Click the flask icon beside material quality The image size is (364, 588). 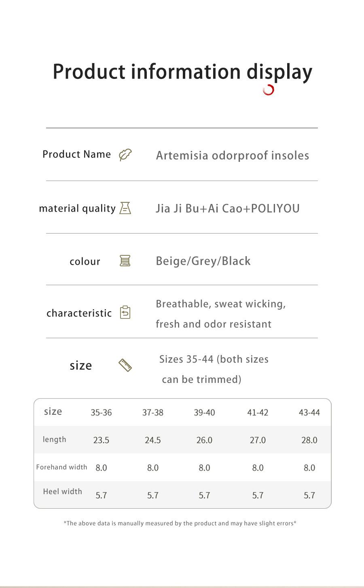pos(125,208)
